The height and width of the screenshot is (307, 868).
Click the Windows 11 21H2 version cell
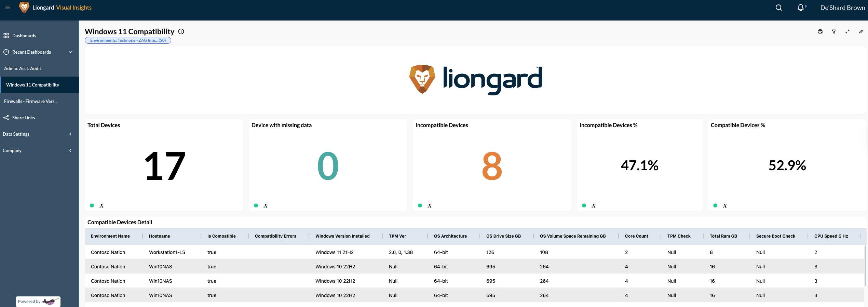335,252
